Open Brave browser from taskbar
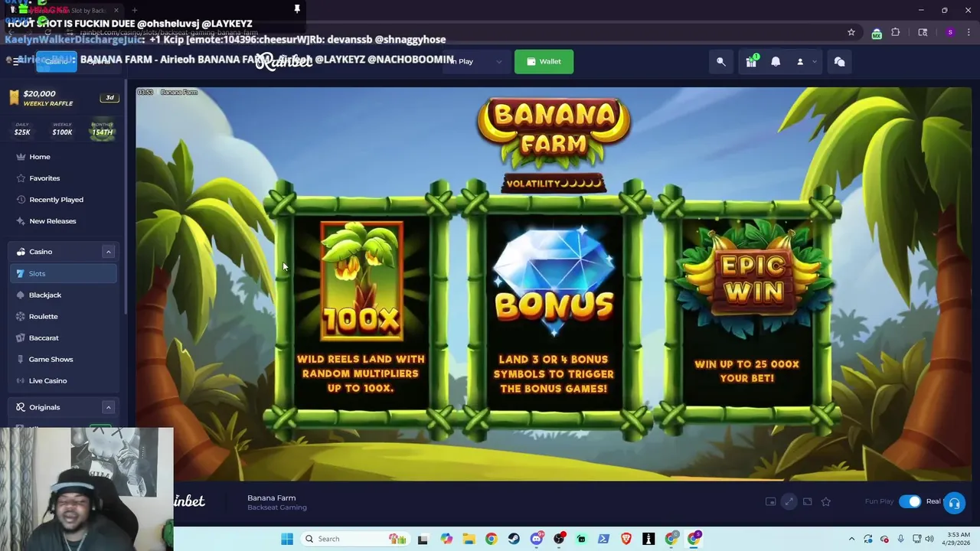 pyautogui.click(x=626, y=539)
